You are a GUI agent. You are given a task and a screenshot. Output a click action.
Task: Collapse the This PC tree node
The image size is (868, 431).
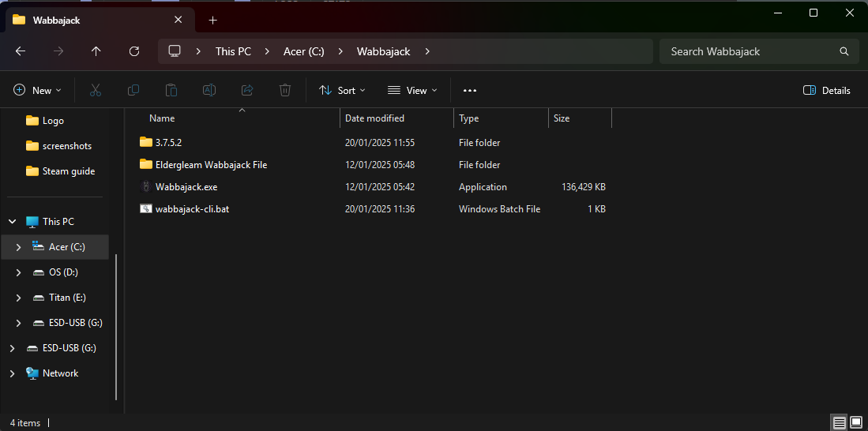point(12,222)
